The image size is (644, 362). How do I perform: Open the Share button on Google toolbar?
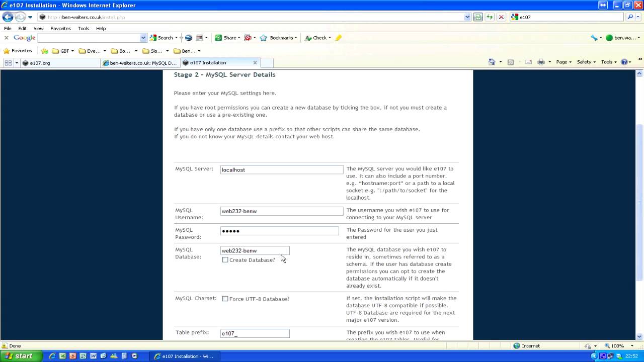coord(226,38)
